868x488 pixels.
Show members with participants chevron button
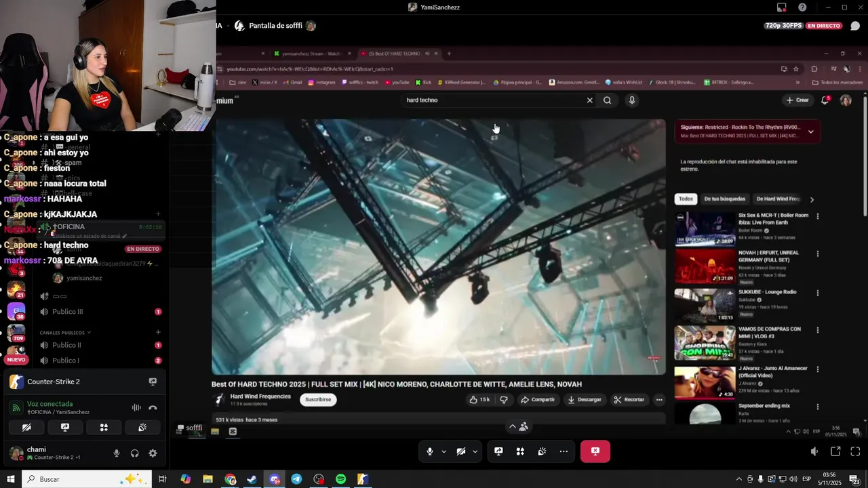519,426
